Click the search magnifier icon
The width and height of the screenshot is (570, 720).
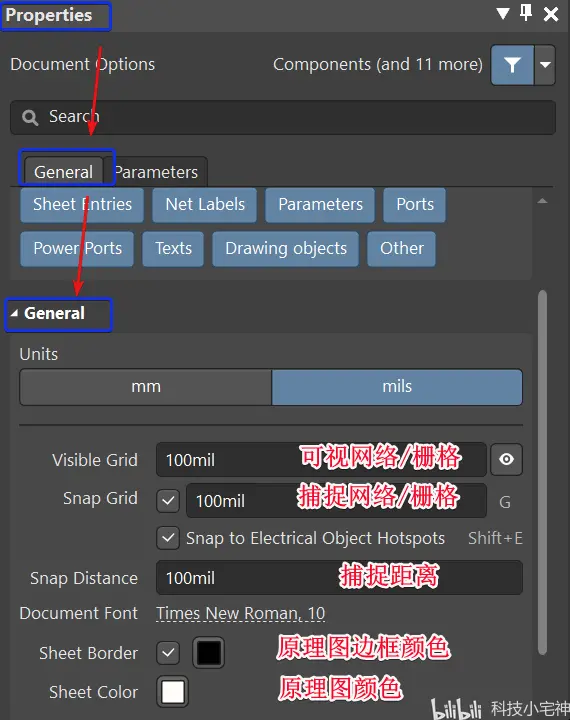coord(30,118)
